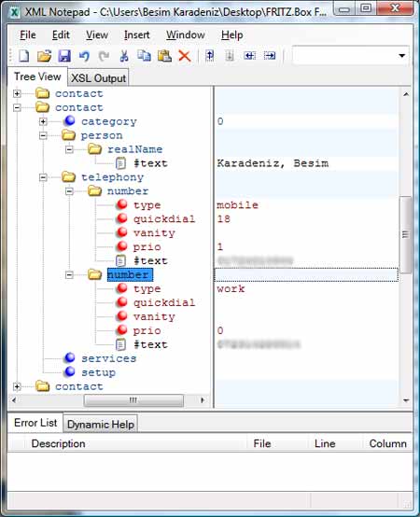The height and width of the screenshot is (517, 420).
Task: Select the value 'Karadeniz, Besim'
Action: pos(273,163)
